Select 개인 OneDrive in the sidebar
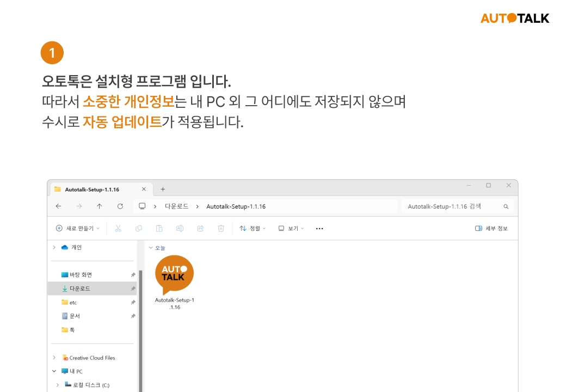The height and width of the screenshot is (392, 566). (x=71, y=247)
